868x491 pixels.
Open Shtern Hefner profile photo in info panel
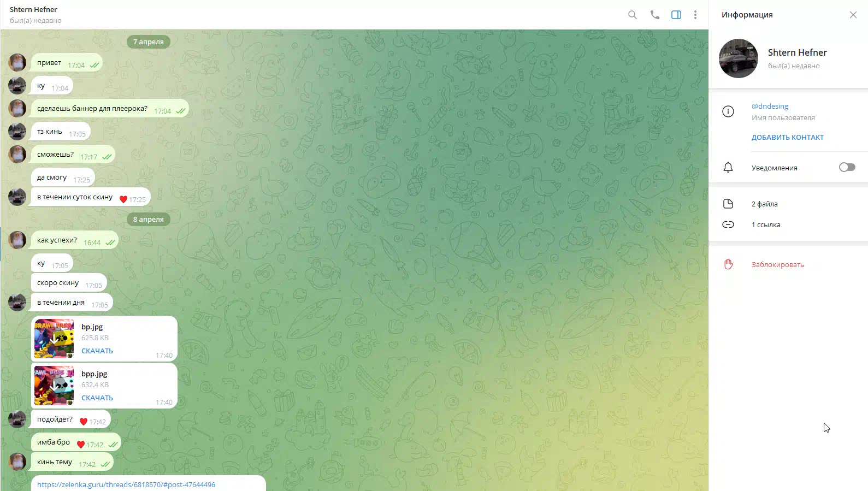coord(738,58)
